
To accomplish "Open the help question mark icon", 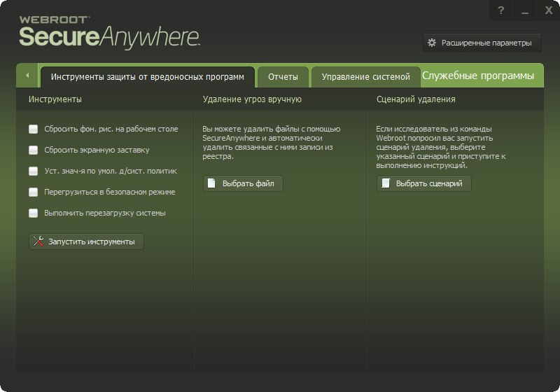I will [500, 10].
